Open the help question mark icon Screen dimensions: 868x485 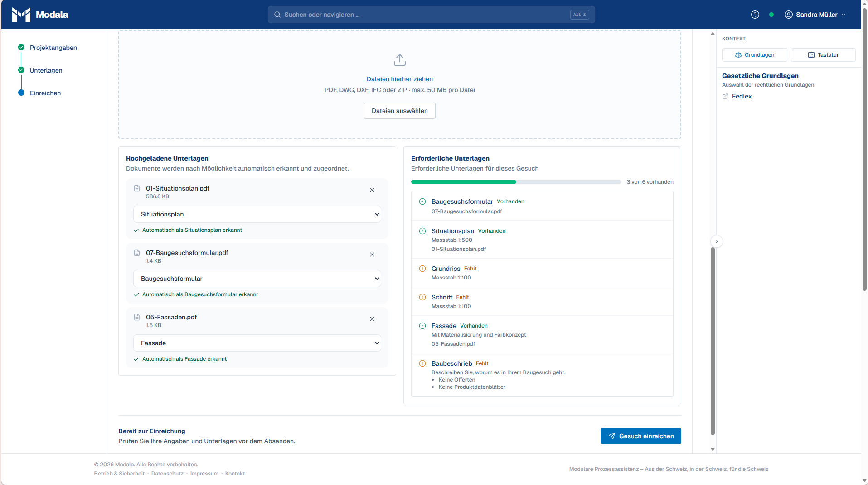pyautogui.click(x=755, y=15)
